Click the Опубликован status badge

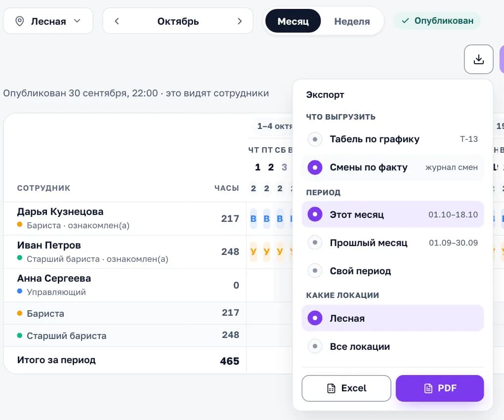click(437, 21)
